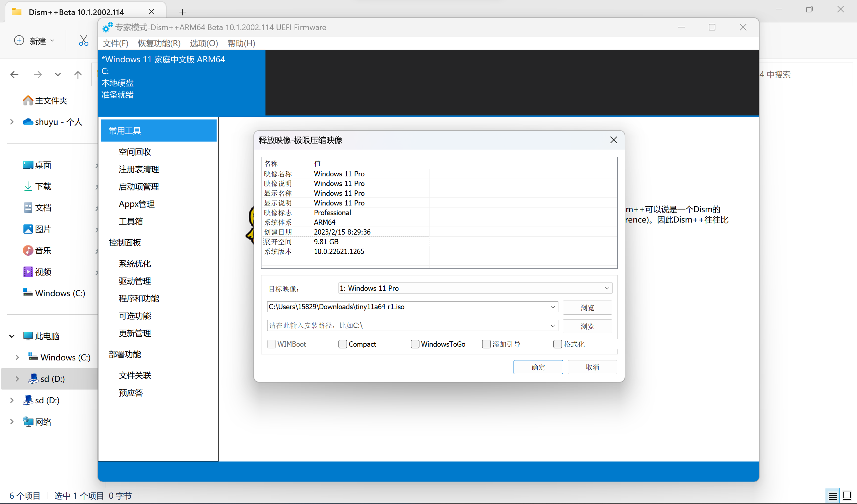Click the Explorer forward arrow
The height and width of the screenshot is (504, 857).
click(x=37, y=75)
